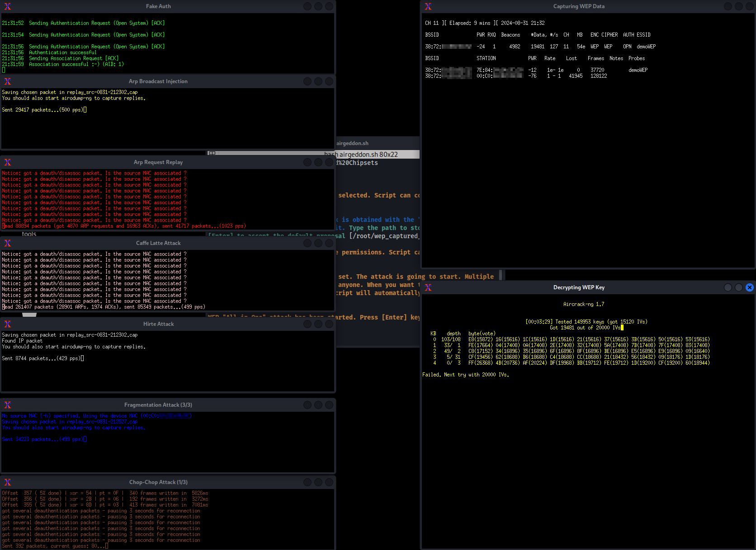Click 'Saving chosen packet' line in Arp Broadcast Injection
This screenshot has height=550, width=756.
click(x=70, y=92)
